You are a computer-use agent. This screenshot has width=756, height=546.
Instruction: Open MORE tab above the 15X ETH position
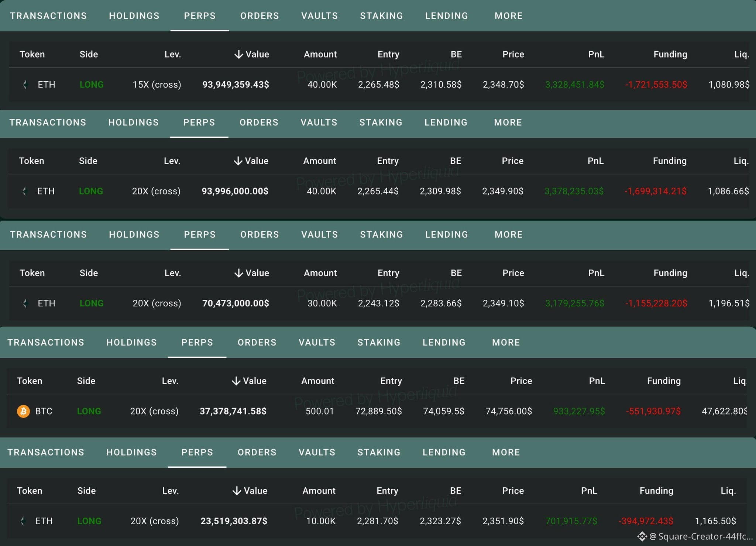[x=509, y=16]
